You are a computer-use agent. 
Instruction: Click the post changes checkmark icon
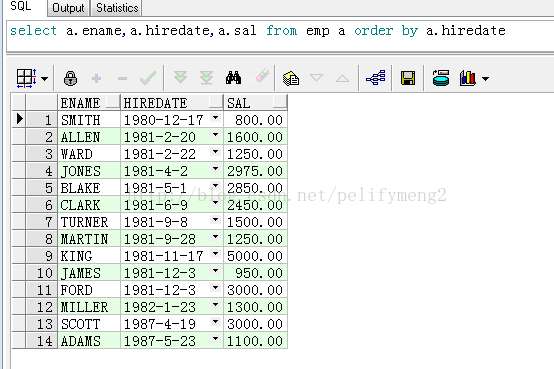148,78
